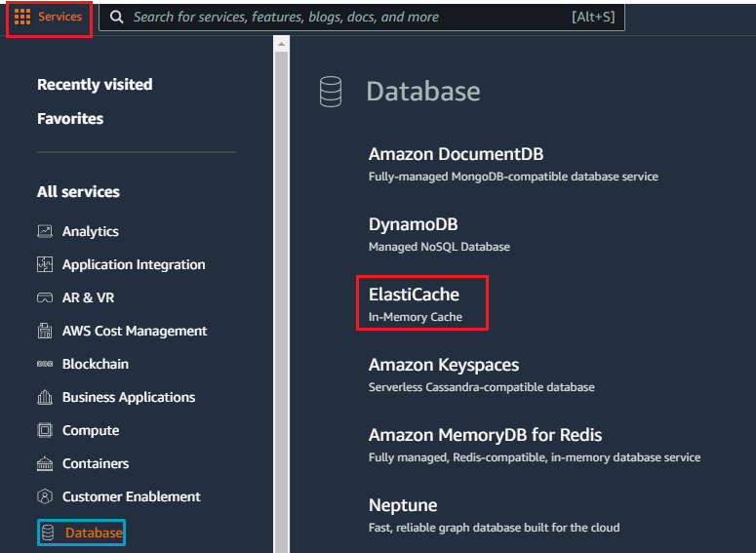Select the Analytics category icon
The height and width of the screenshot is (553, 756).
pyautogui.click(x=45, y=231)
